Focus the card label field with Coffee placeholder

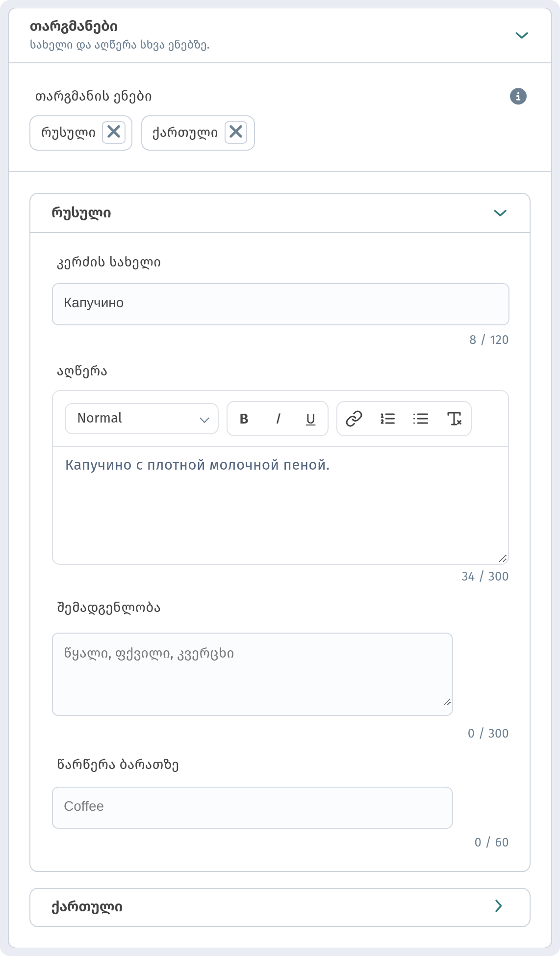(x=252, y=808)
